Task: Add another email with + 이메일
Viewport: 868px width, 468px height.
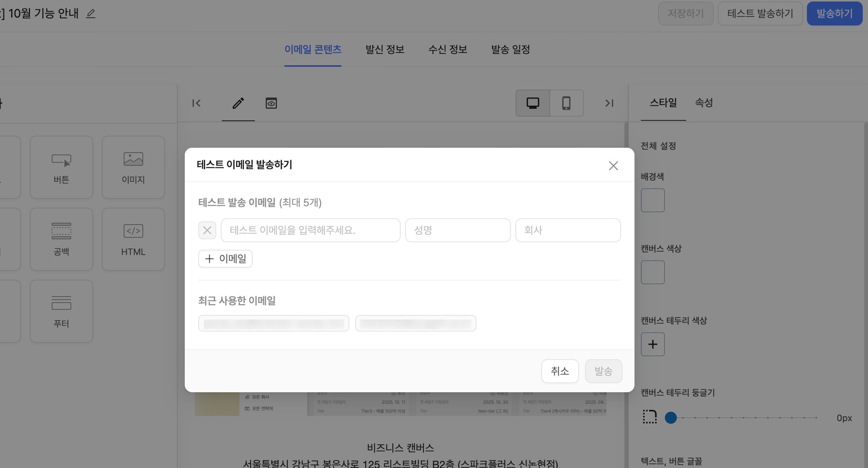Action: pos(225,259)
